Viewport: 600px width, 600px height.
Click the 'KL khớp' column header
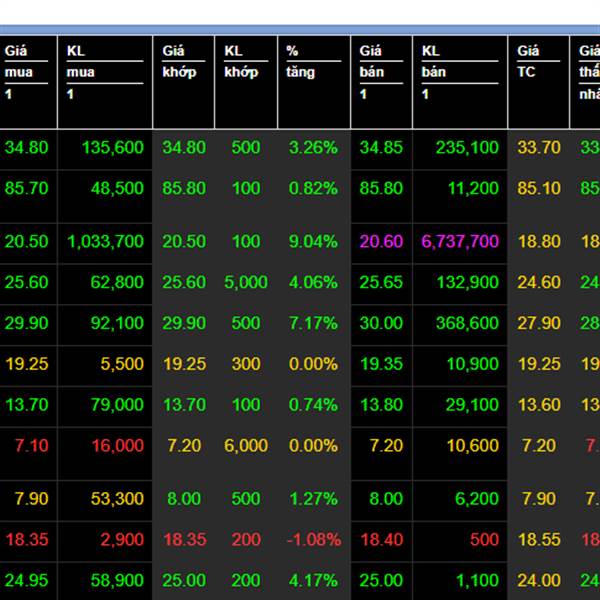coord(245,61)
